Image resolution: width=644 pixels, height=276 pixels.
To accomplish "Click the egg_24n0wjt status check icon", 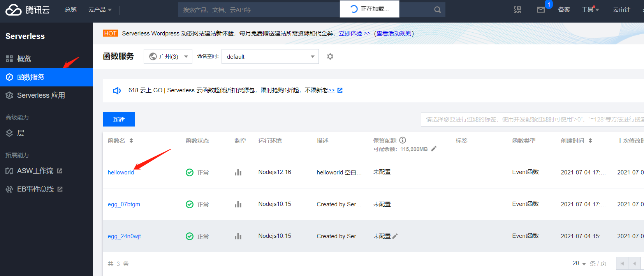I will 190,236.
